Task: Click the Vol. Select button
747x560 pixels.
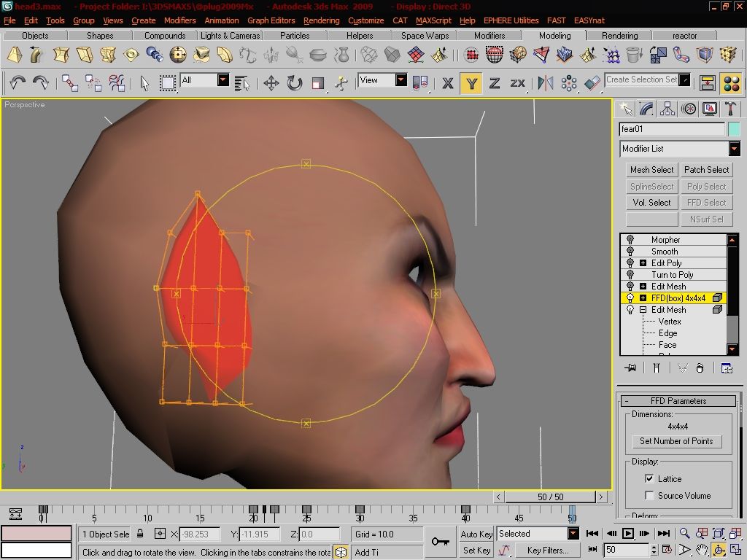Action: point(651,203)
